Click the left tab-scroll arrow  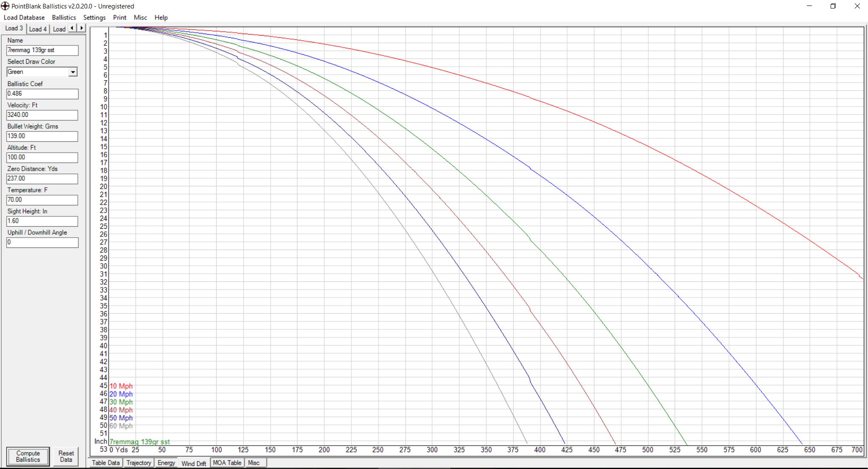point(72,28)
